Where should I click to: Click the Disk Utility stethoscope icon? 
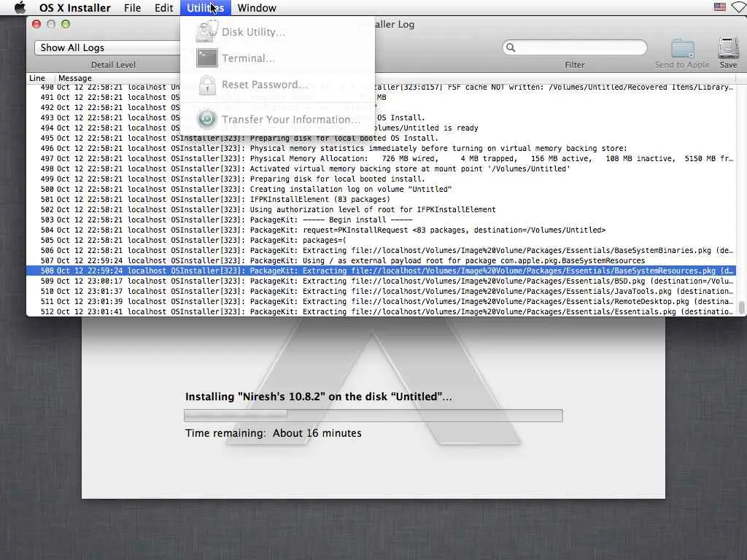pyautogui.click(x=206, y=31)
